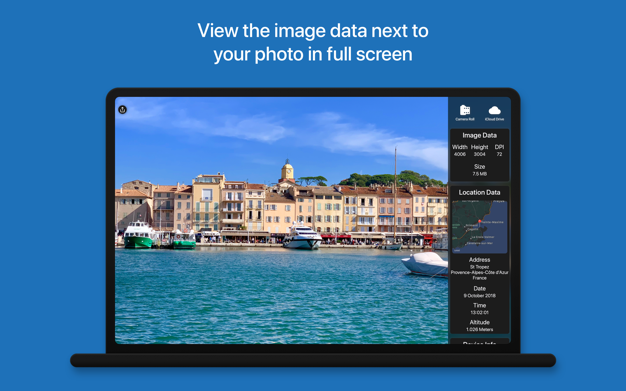This screenshot has width=626, height=391.
Task: Click the iCloud Drive text label
Action: pyautogui.click(x=494, y=119)
